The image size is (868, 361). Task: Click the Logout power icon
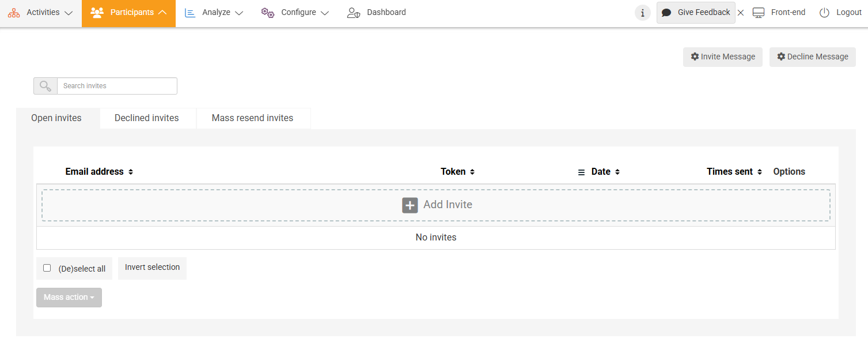click(x=824, y=13)
